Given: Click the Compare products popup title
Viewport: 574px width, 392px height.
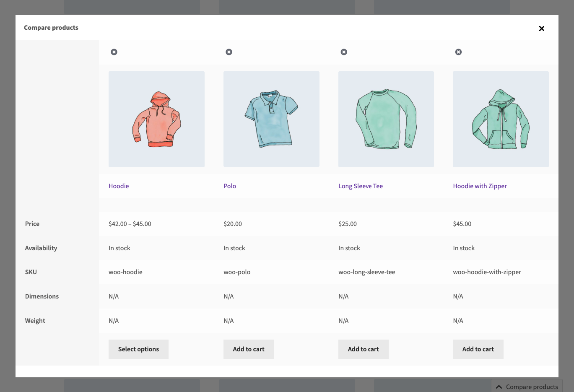Looking at the screenshot, I should tap(51, 28).
